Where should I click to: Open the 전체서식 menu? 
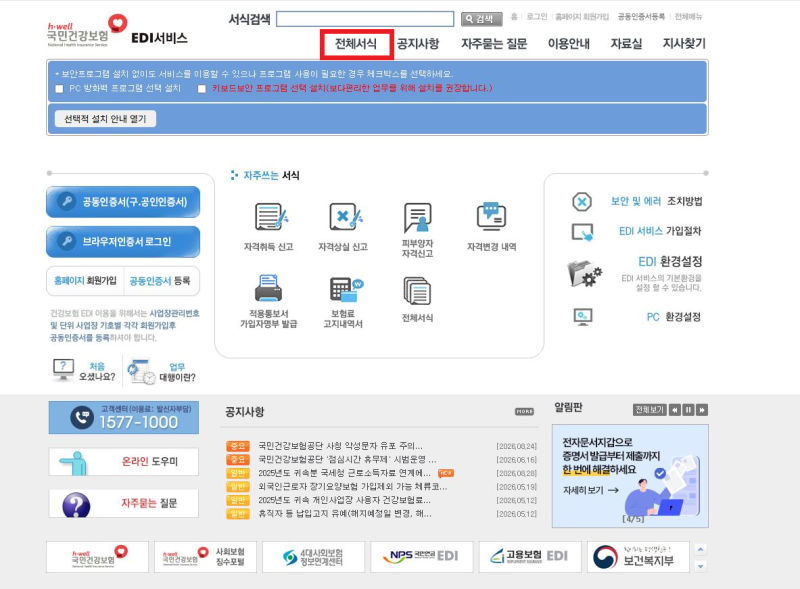(356, 44)
